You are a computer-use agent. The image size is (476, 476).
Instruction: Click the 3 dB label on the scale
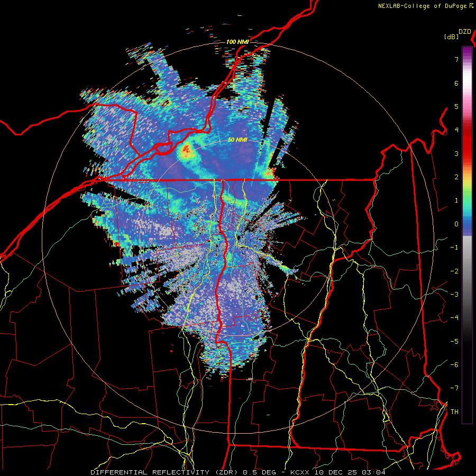click(456, 153)
